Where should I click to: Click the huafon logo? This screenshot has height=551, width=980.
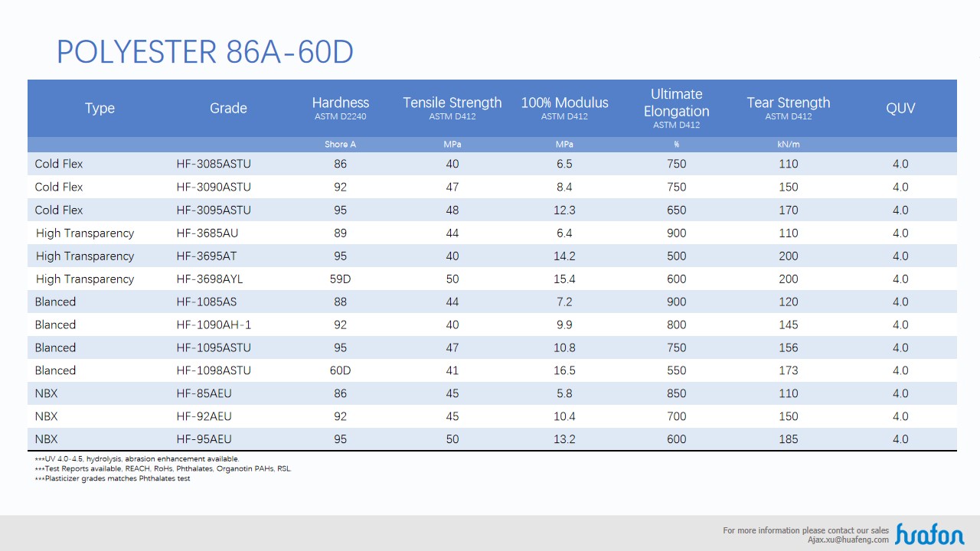(x=929, y=533)
